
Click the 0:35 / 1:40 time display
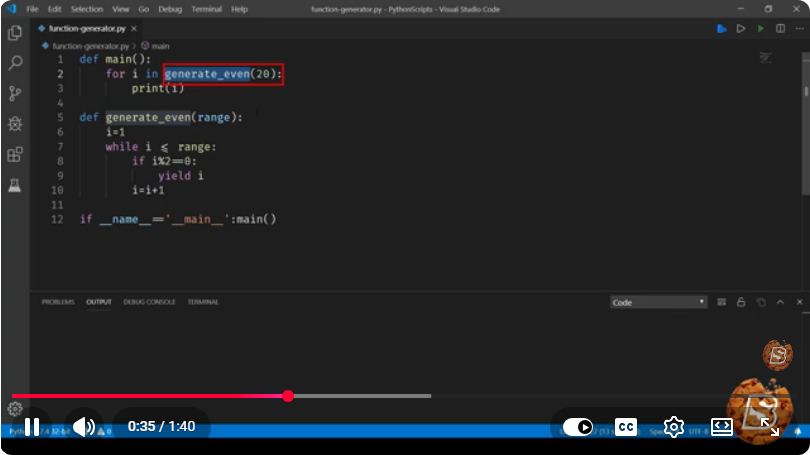coord(161,427)
